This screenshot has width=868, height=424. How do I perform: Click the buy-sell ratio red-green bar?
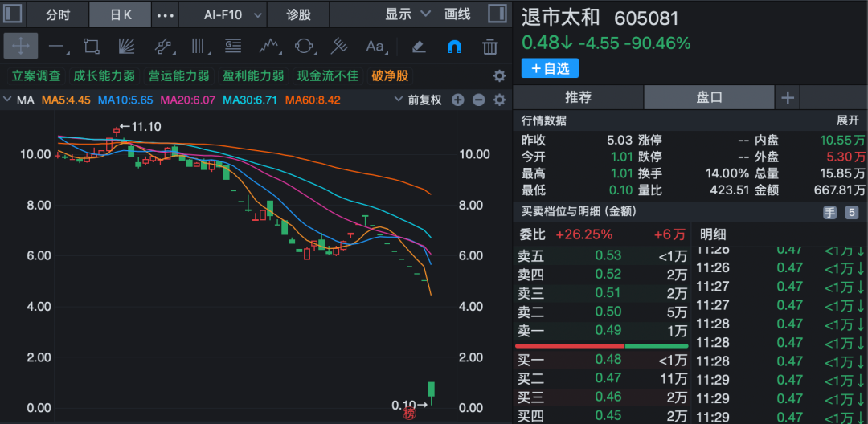point(602,346)
